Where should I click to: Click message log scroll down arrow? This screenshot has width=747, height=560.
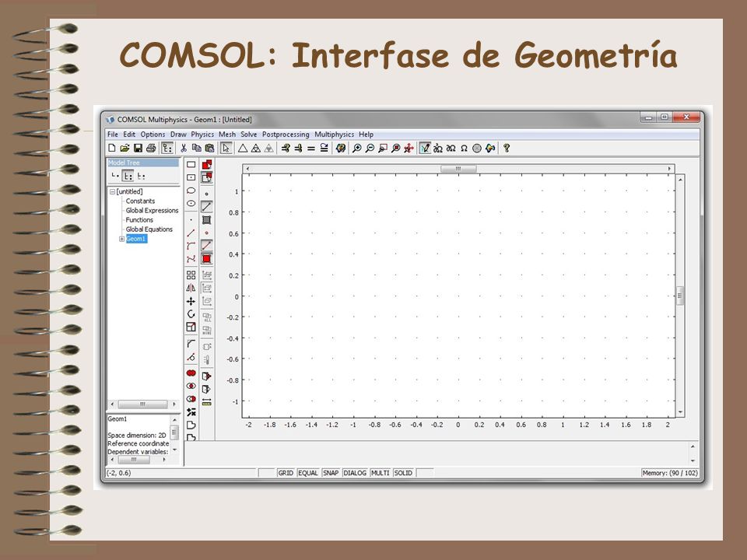coord(693,460)
